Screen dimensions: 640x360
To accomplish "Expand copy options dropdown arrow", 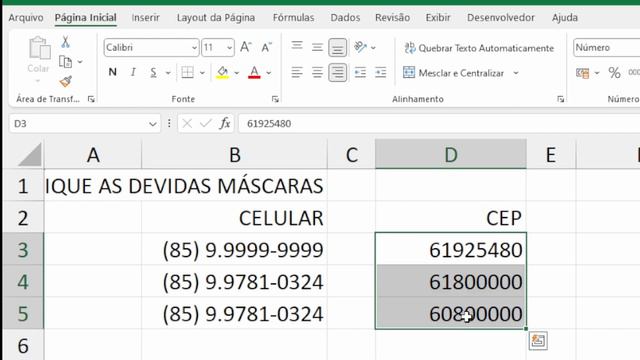I will tap(80, 62).
